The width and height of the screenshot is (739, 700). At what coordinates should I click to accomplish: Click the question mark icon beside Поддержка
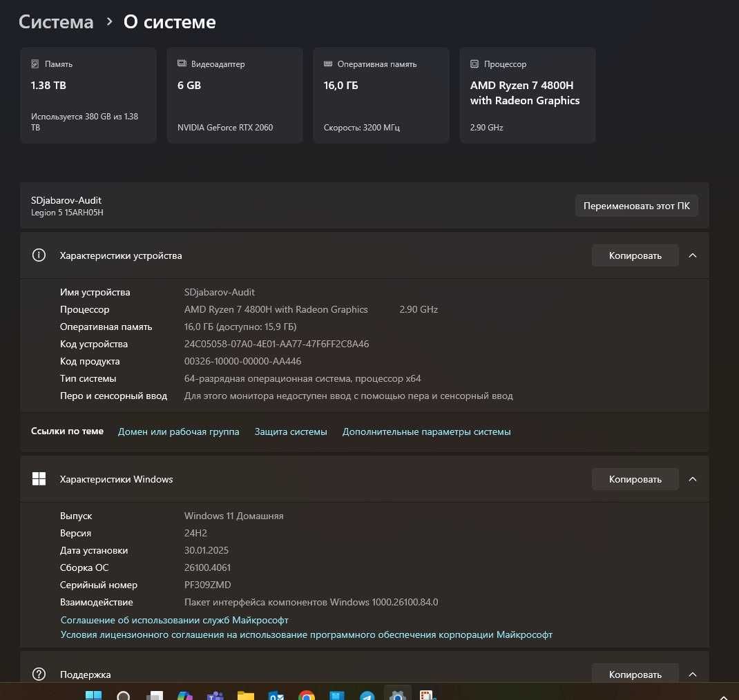click(39, 674)
